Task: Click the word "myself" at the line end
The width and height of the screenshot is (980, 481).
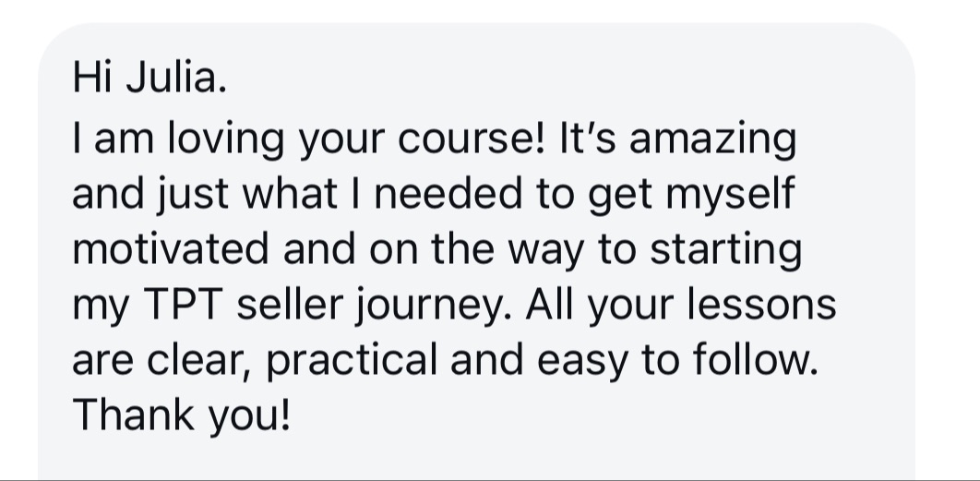Action: tap(730, 195)
